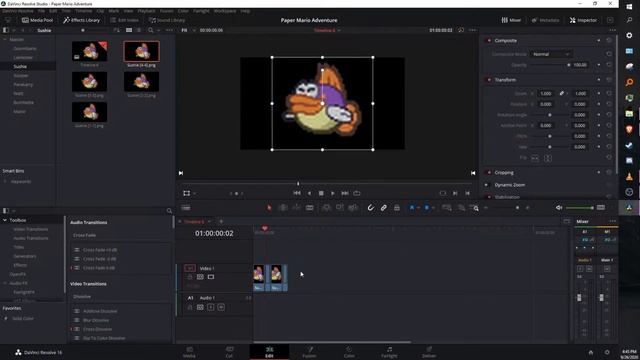Open the Project Manager home icon
640x360 pixels.
591,352
